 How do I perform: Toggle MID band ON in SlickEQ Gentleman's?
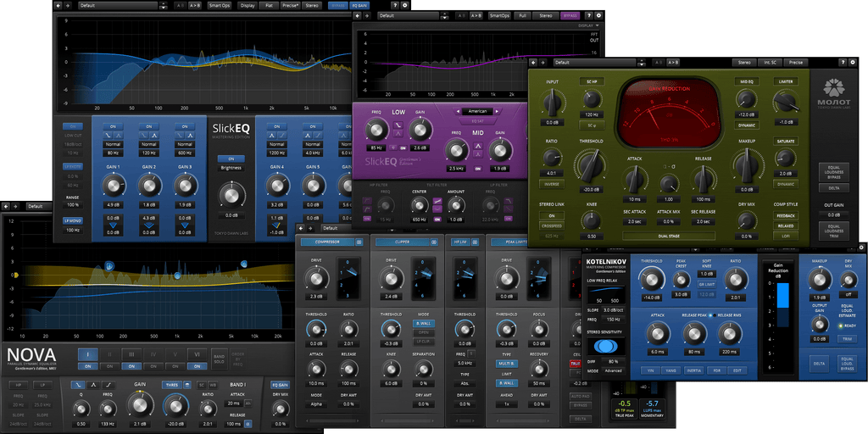pos(478,170)
